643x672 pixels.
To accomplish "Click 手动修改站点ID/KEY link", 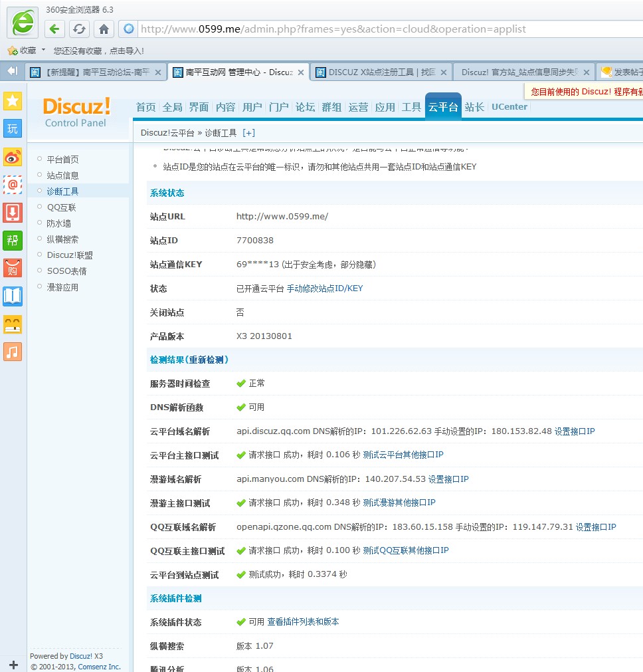I will [x=325, y=288].
